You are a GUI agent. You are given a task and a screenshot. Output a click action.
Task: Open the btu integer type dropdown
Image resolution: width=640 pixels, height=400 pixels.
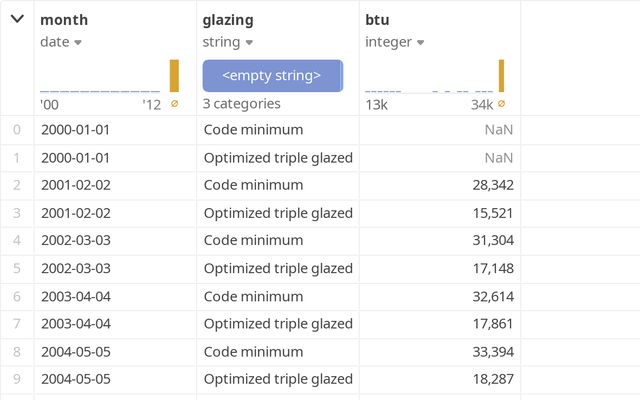(x=420, y=42)
